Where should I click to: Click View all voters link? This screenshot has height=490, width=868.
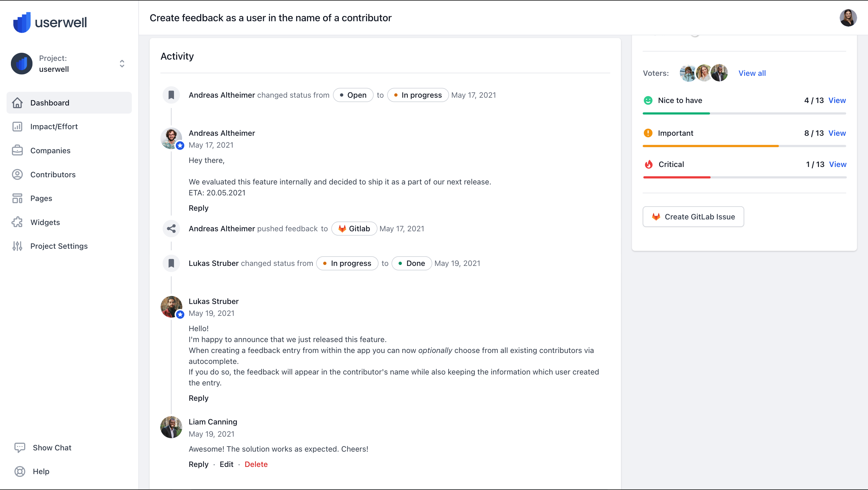752,73
